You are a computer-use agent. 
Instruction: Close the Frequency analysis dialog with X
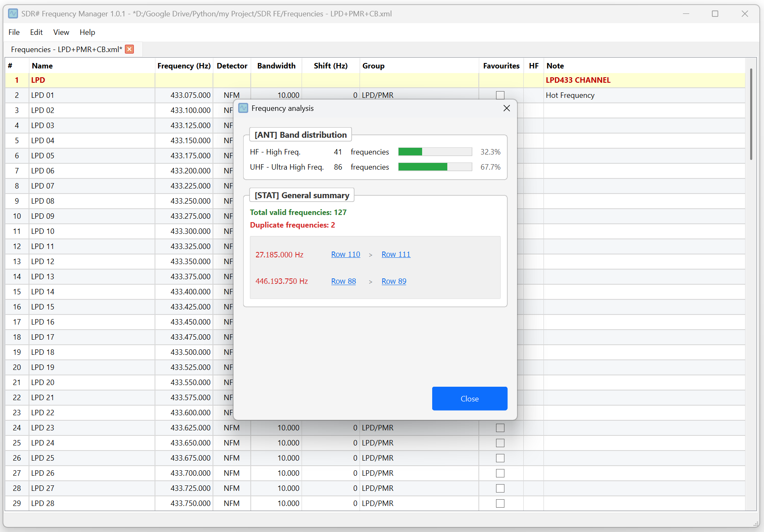(507, 108)
